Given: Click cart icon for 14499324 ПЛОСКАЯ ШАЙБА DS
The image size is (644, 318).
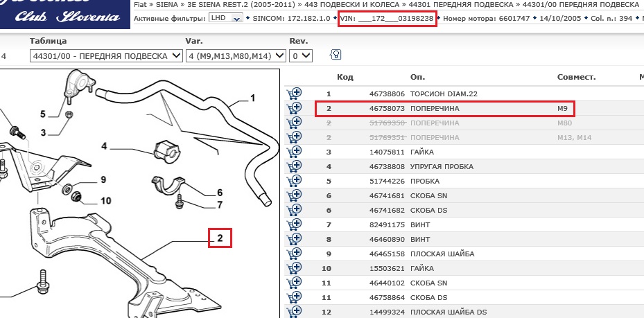Looking at the screenshot, I should click(x=293, y=312).
